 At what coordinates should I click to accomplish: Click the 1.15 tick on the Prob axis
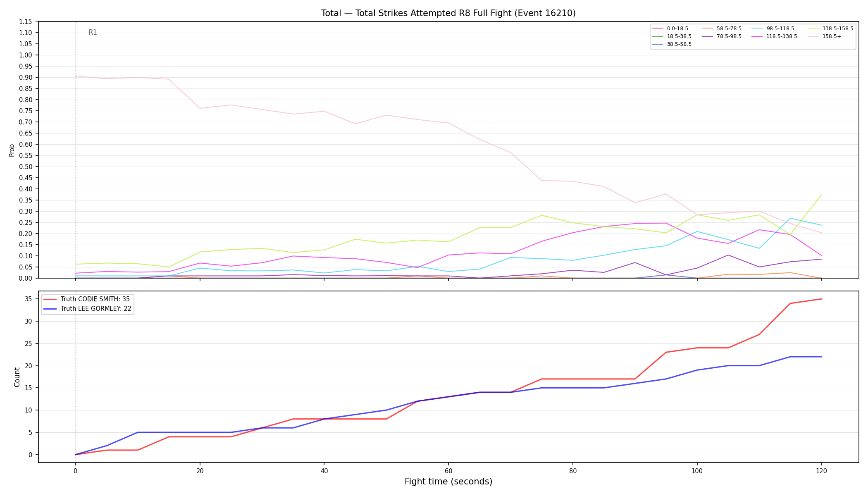pos(26,21)
